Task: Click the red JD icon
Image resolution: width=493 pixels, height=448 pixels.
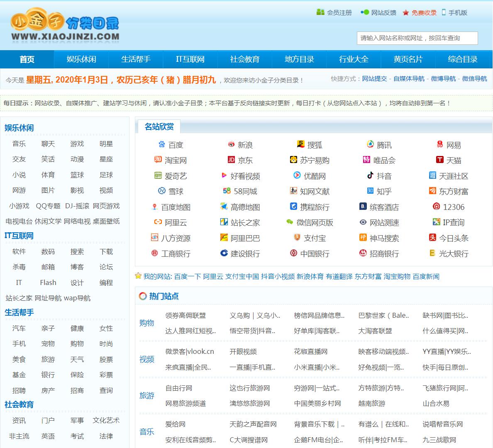Action: (x=231, y=160)
